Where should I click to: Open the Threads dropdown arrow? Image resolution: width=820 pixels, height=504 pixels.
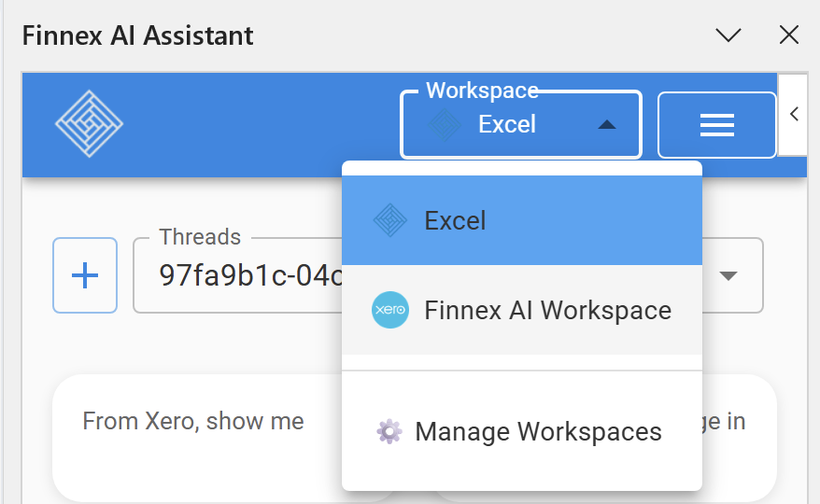pyautogui.click(x=728, y=275)
